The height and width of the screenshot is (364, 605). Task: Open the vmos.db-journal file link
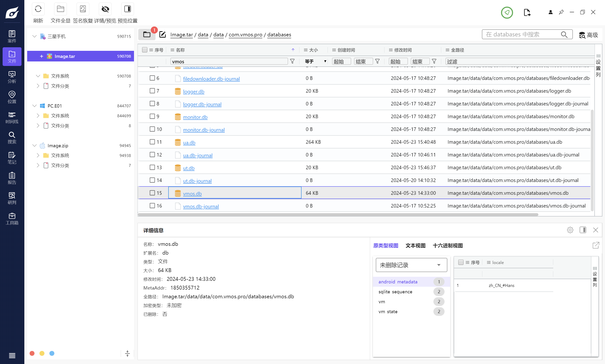[201, 206]
